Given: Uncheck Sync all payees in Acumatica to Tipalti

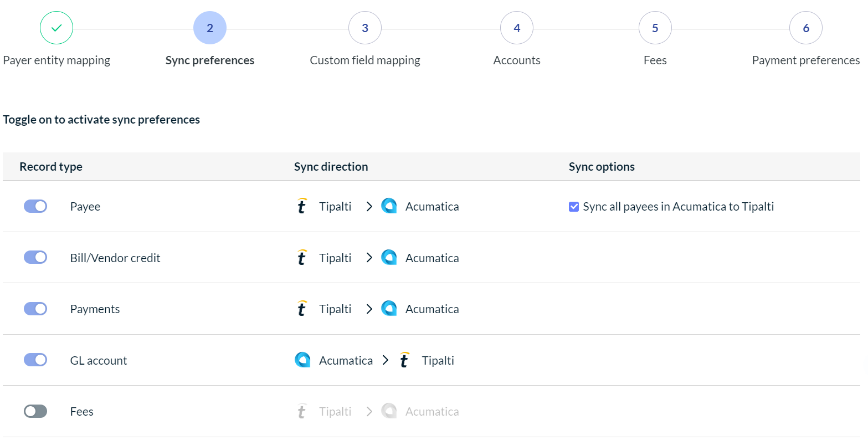Looking at the screenshot, I should (x=574, y=206).
